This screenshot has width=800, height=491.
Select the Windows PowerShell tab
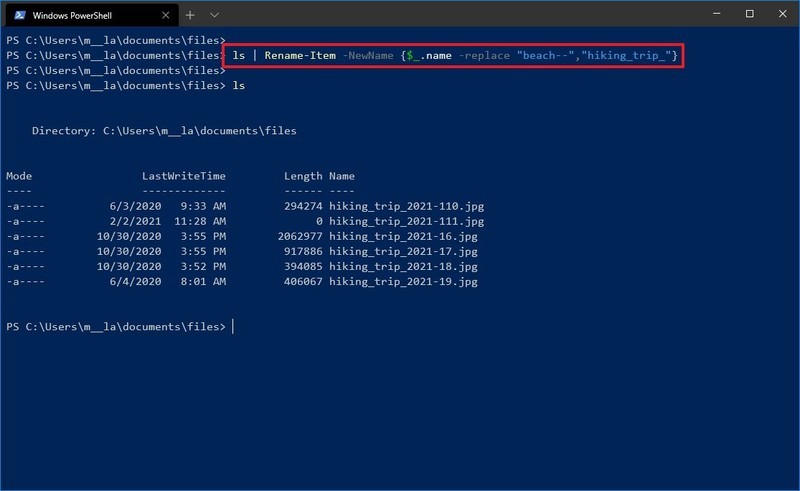click(x=92, y=15)
